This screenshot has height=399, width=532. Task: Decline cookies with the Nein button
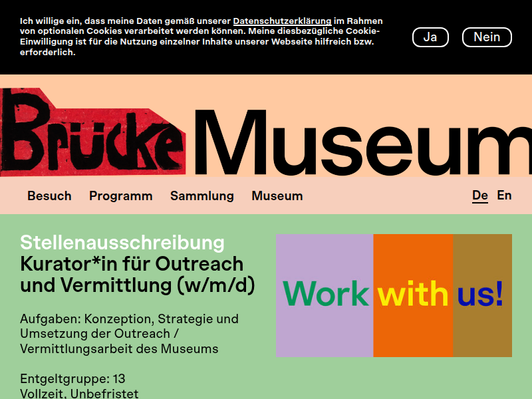click(x=487, y=37)
